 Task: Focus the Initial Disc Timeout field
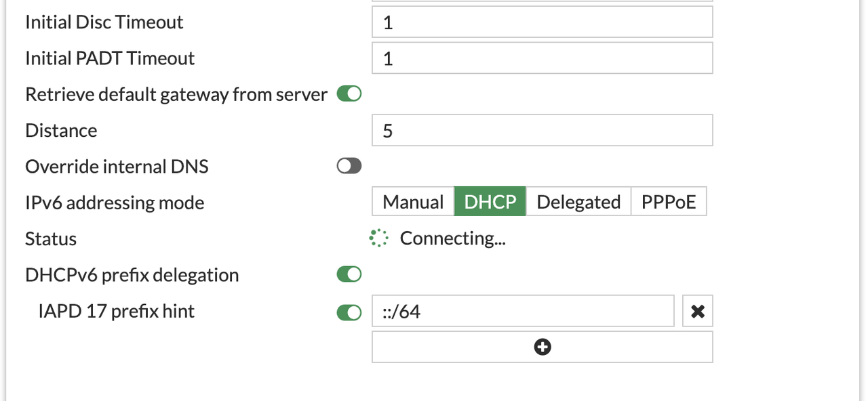(542, 22)
